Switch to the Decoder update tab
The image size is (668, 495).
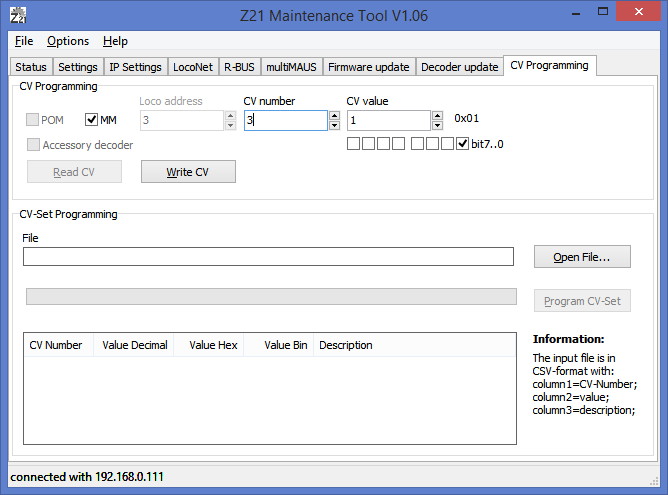(x=460, y=67)
